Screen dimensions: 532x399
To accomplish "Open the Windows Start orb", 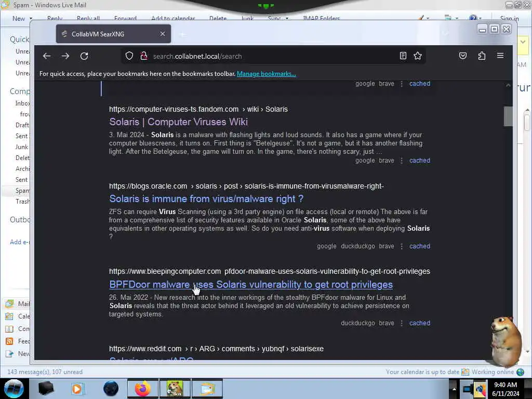I will click(x=14, y=389).
